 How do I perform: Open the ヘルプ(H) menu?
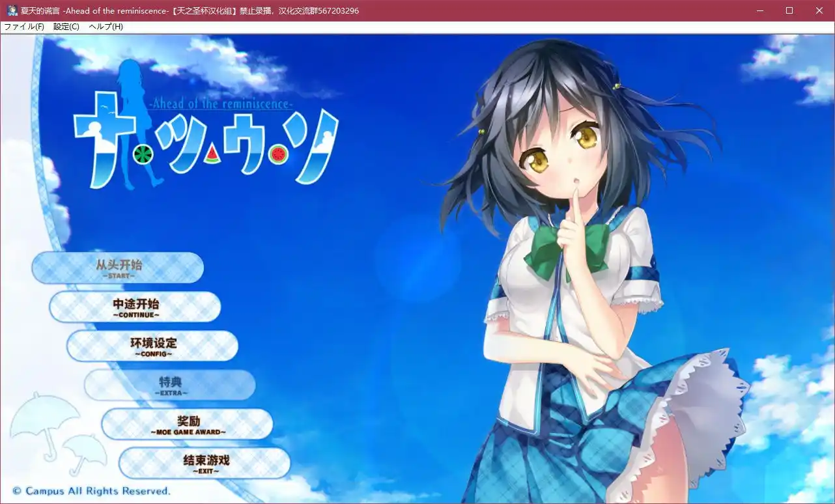pyautogui.click(x=105, y=26)
